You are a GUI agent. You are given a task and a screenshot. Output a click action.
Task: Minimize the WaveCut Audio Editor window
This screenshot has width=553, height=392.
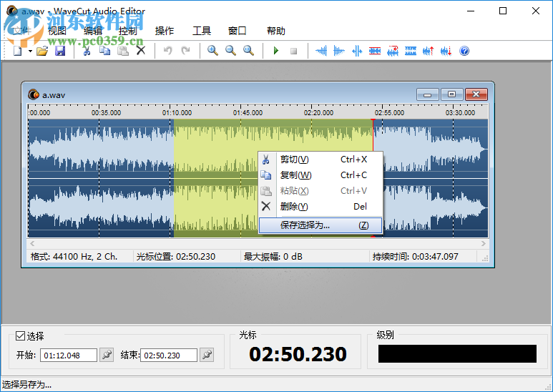pyautogui.click(x=471, y=11)
